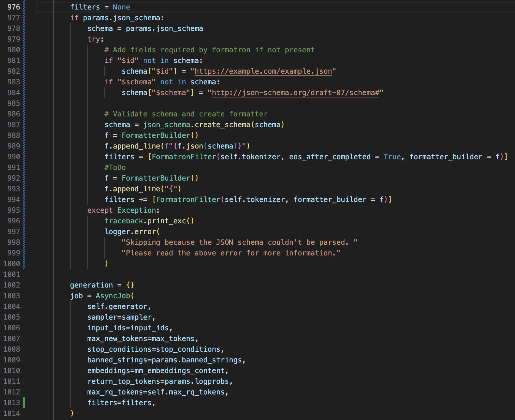Click the 'if "$schema" not in schema:' line
The width and height of the screenshot is (515, 420).
click(x=162, y=82)
